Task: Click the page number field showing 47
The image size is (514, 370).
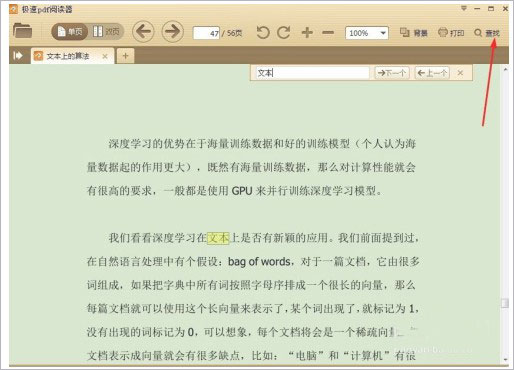Action: click(x=206, y=33)
